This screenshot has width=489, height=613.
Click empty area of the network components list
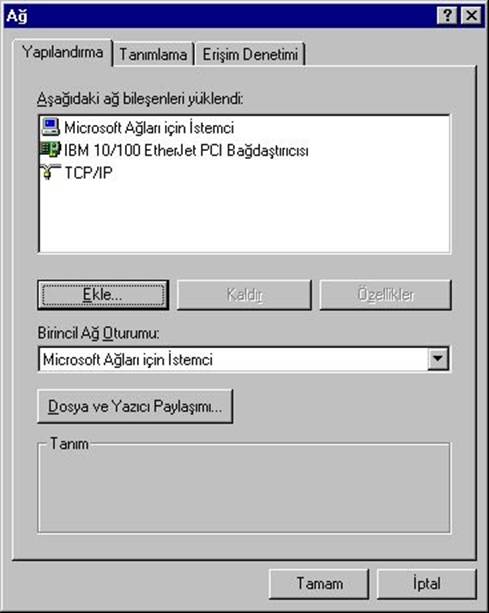244,217
